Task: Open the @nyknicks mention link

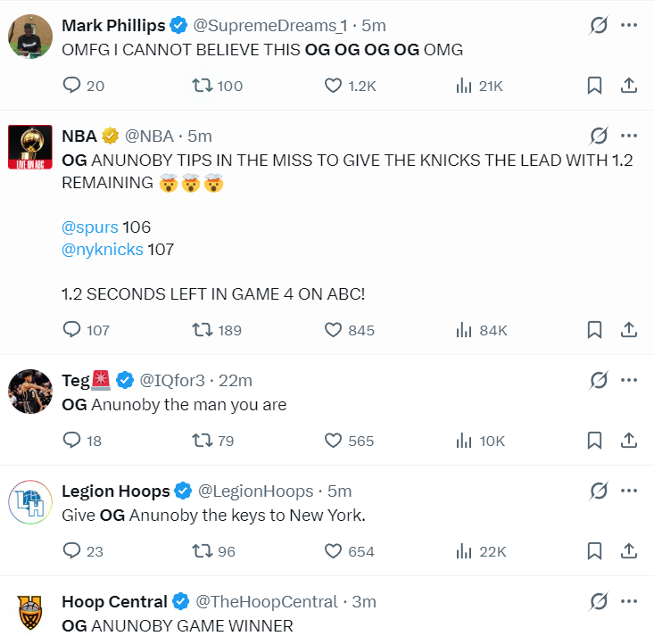Action: point(103,250)
